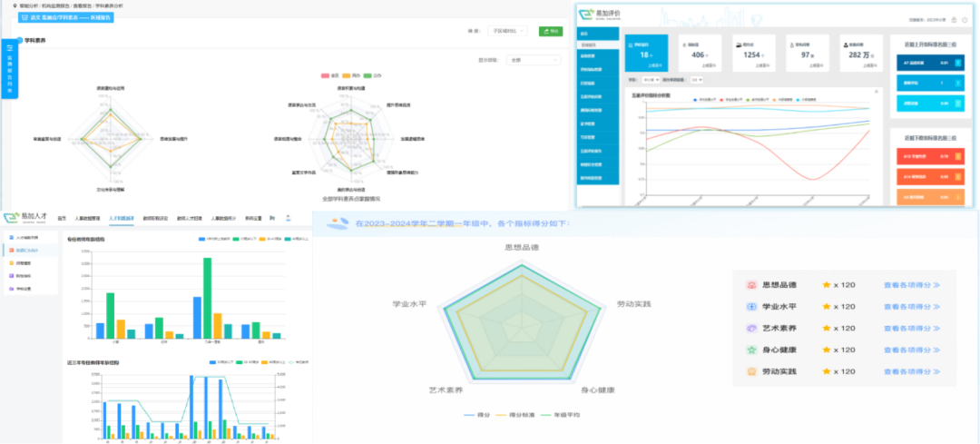The height and width of the screenshot is (444, 980).
Task: Click the 劳动实践 icon in score list
Action: click(x=752, y=371)
